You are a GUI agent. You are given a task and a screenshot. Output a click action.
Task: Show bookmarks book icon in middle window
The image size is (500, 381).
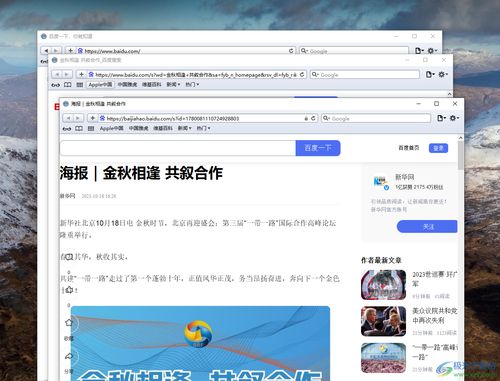[x=68, y=85]
